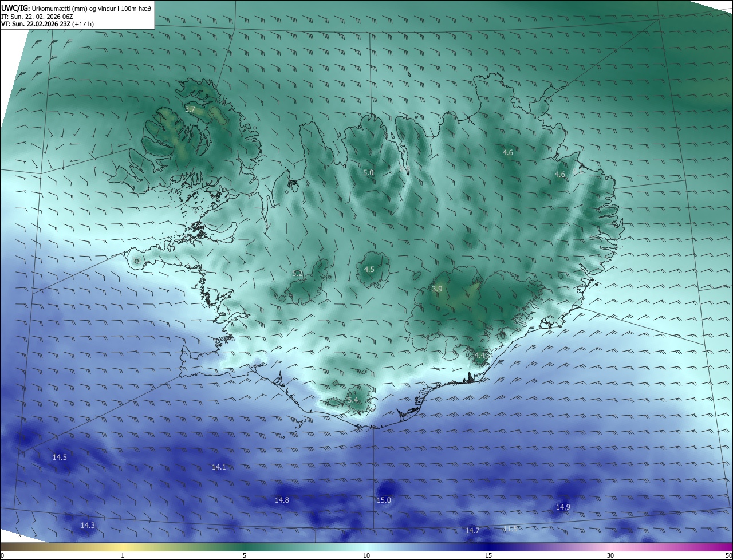Click the '1' tick on the colour scale
Viewport: 733px width, 560px height.
click(123, 555)
